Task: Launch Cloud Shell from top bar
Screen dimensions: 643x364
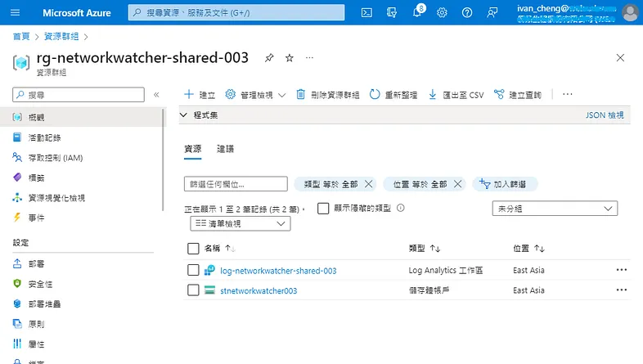Action: coord(366,13)
